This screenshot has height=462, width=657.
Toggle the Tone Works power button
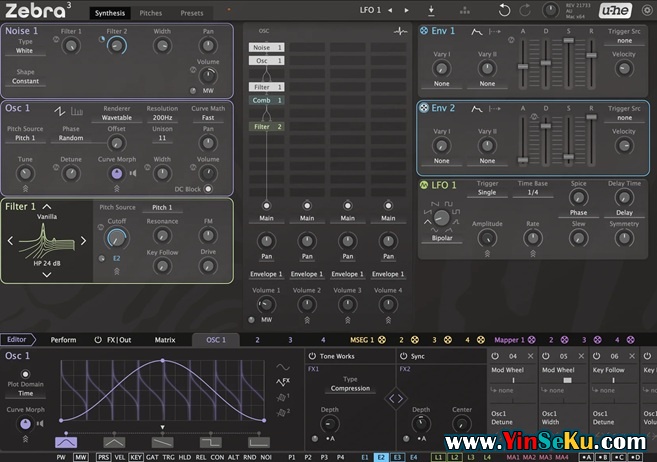[x=312, y=355]
